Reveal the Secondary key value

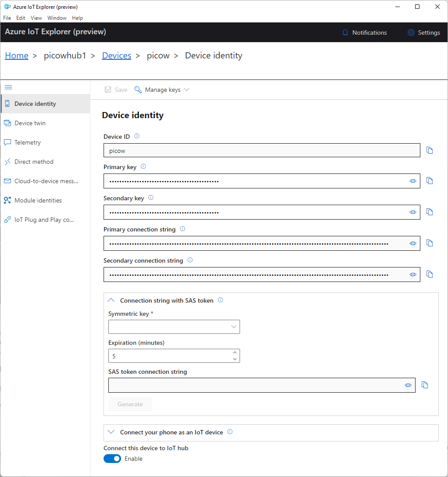pos(413,212)
